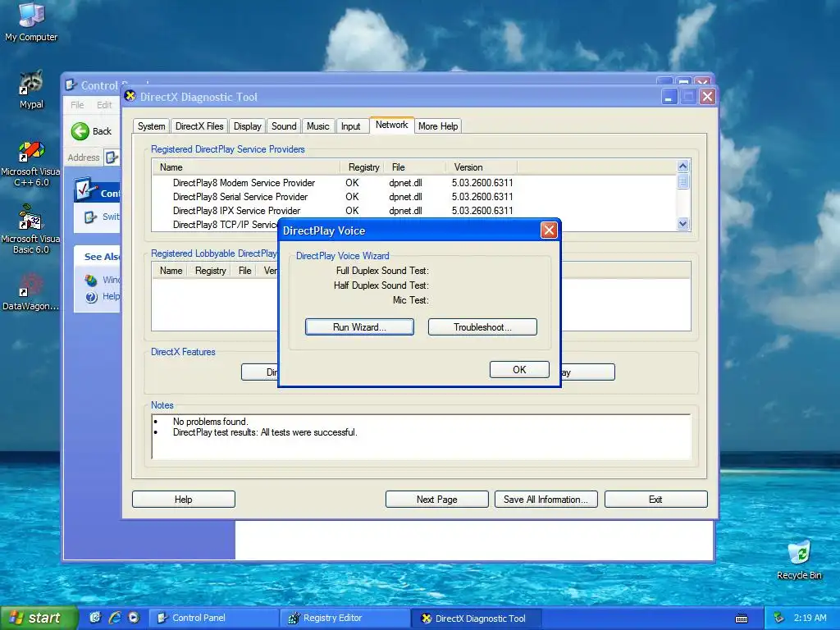Launch Mypal browser desktop icon
840x630 pixels.
[x=31, y=89]
